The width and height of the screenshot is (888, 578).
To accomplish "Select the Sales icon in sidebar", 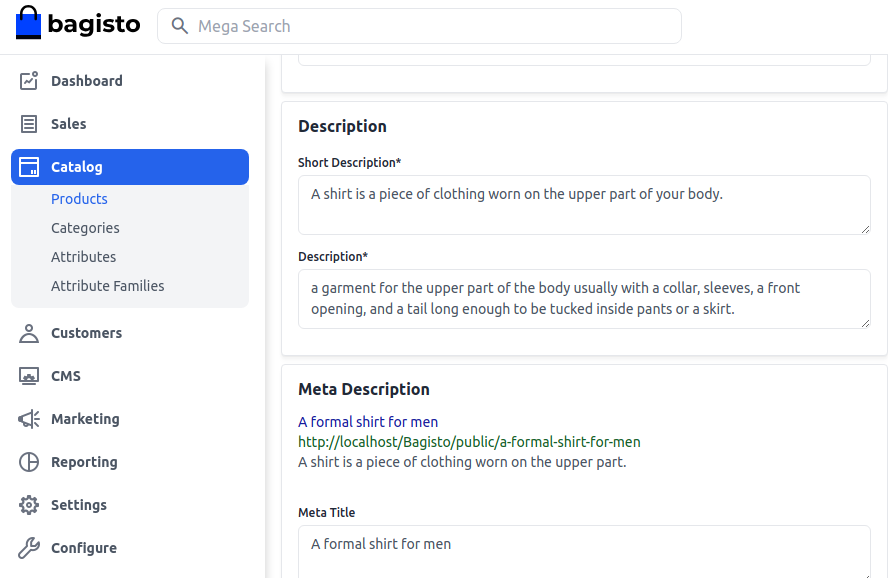I will [30, 124].
